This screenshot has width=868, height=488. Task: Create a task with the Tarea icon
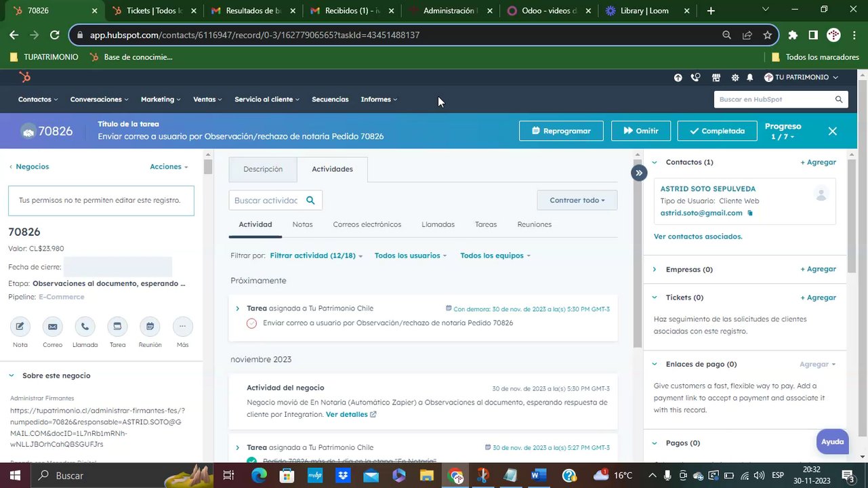coord(117,327)
